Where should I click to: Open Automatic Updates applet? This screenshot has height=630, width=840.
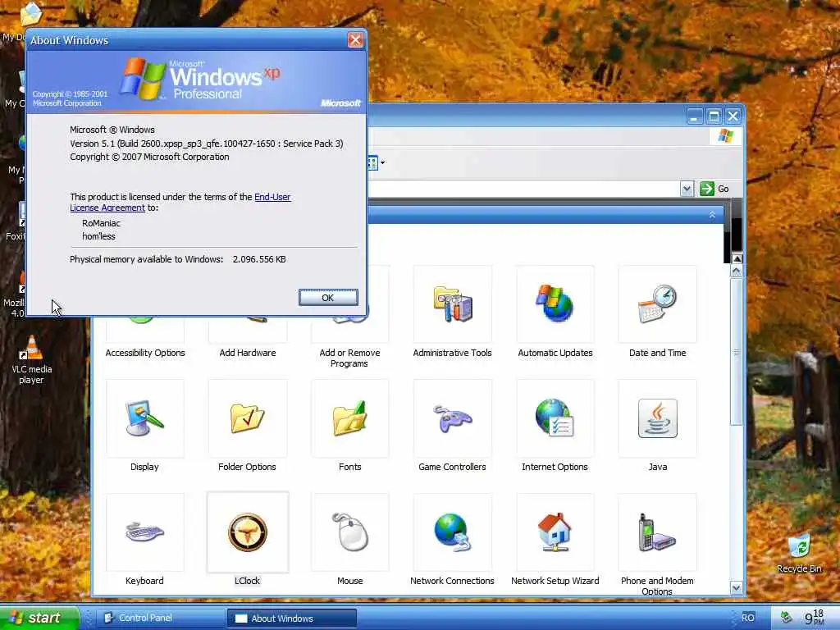[555, 304]
